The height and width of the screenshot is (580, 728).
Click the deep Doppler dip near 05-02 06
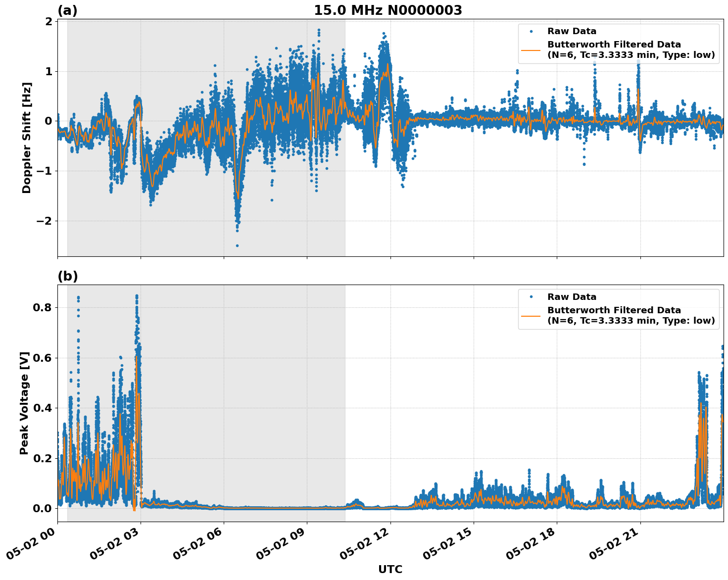coord(237,218)
